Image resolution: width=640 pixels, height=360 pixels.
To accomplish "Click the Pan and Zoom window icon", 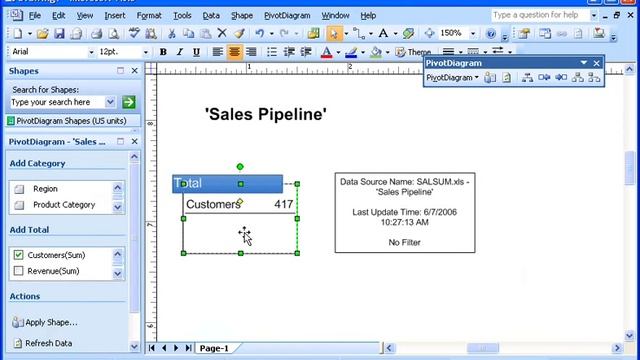I will [429, 33].
